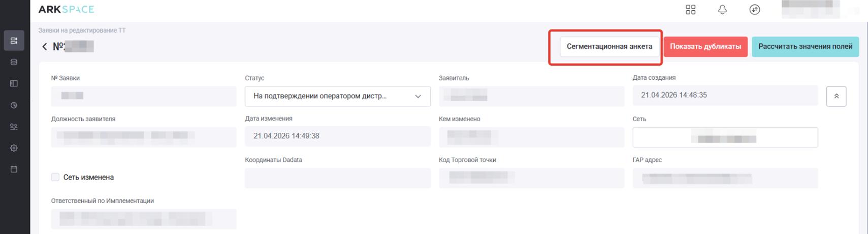The height and width of the screenshot is (234, 868).
Task: Click the "Сегментационная анкета" button
Action: click(609, 47)
